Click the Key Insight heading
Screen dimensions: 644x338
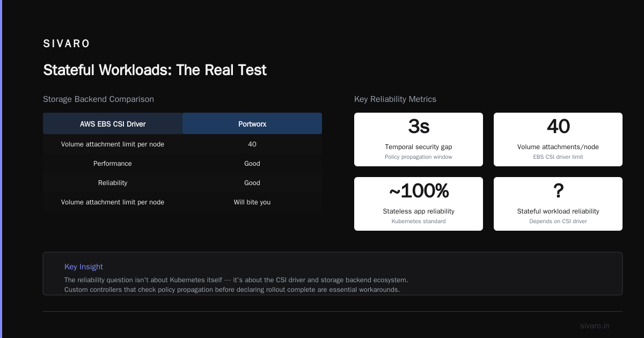coord(84,267)
